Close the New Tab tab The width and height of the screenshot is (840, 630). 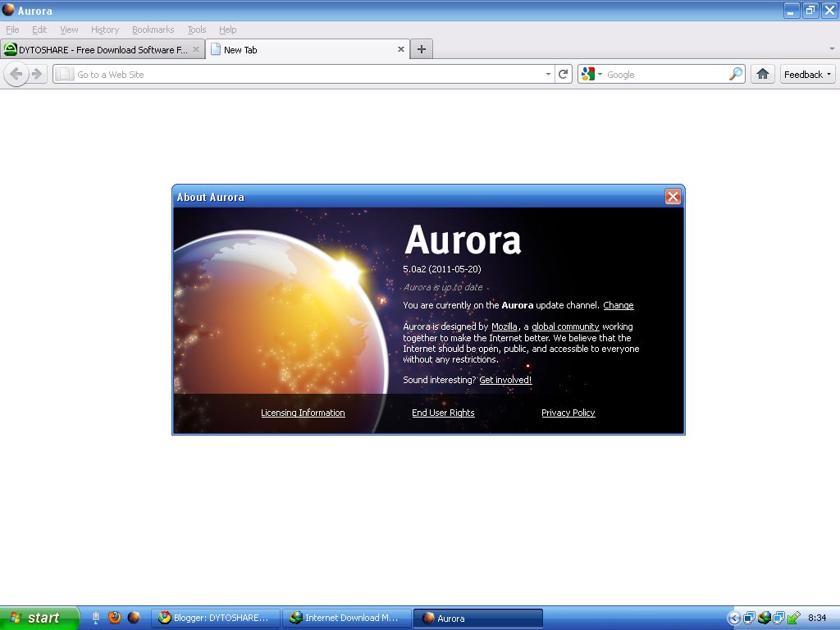[400, 49]
